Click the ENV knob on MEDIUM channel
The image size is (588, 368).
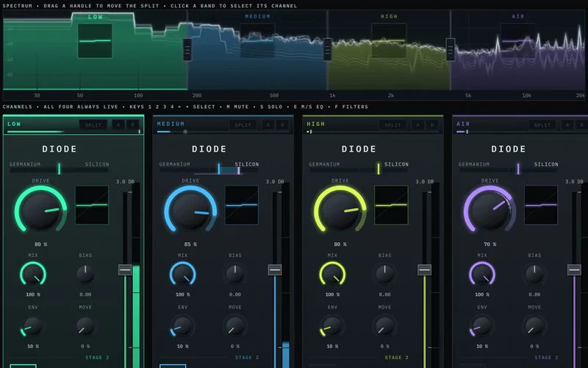tap(182, 326)
